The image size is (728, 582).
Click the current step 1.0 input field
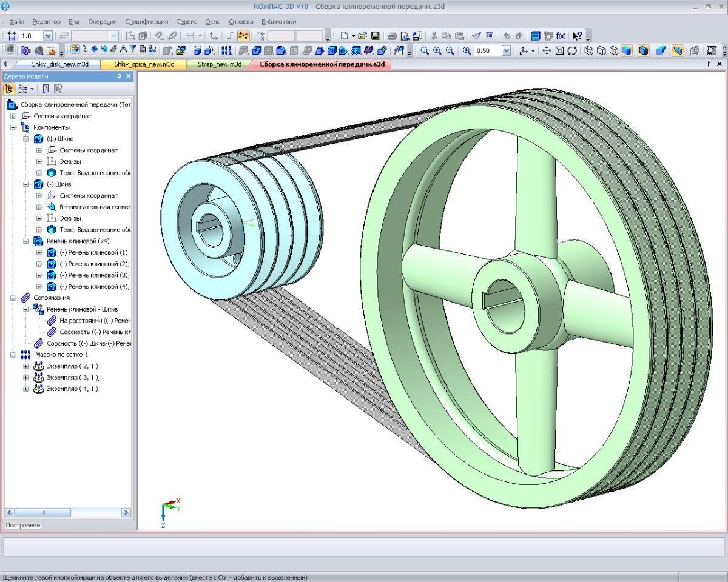[31, 36]
